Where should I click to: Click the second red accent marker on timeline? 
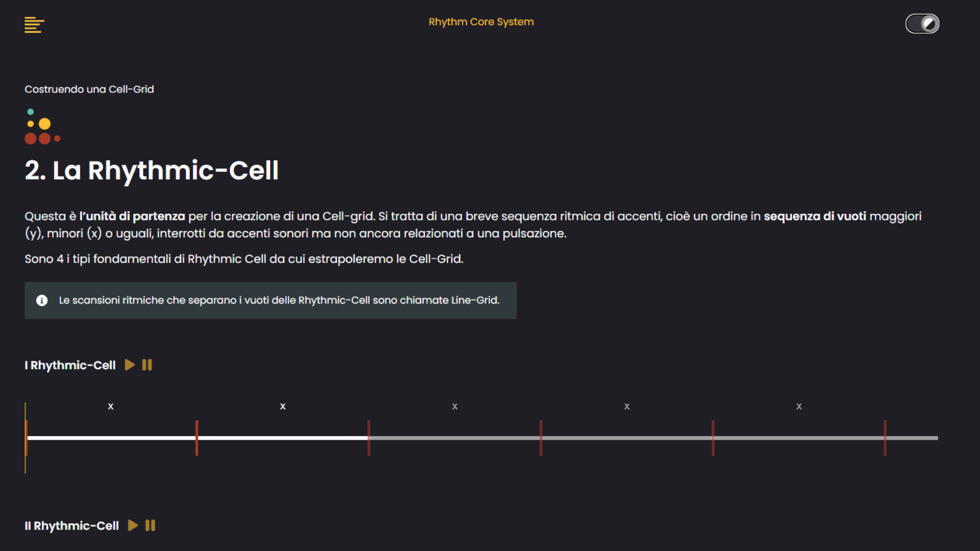197,438
